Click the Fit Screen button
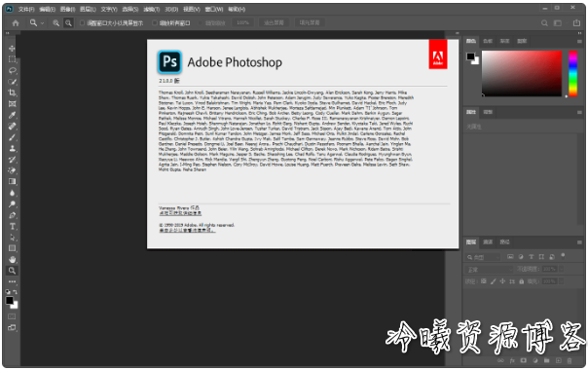The width and height of the screenshot is (588, 370). click(274, 23)
